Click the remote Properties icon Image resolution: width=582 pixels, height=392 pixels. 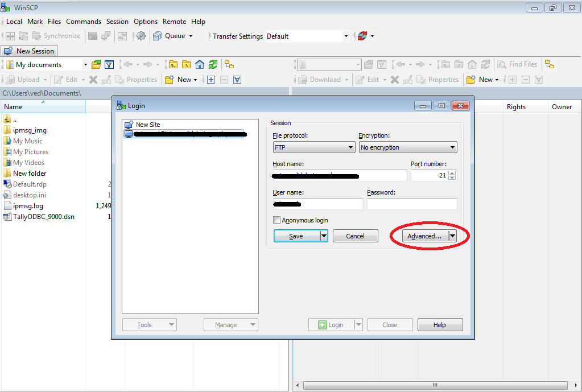coord(421,80)
